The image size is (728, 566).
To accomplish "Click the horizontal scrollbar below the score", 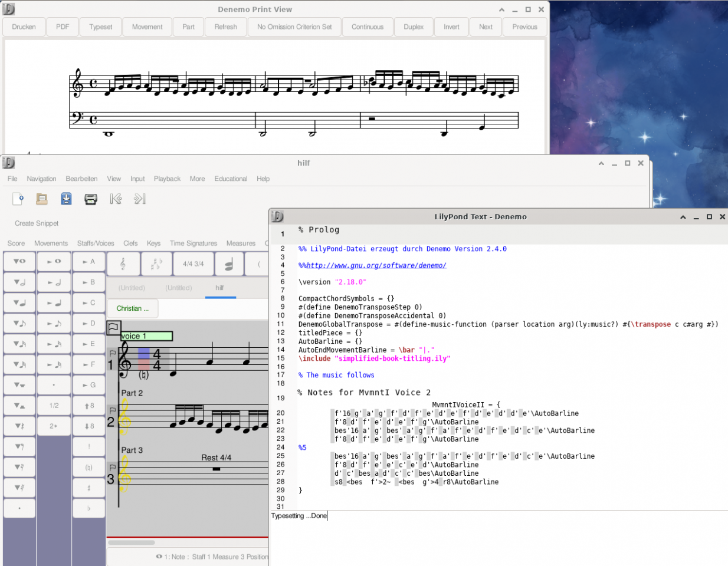I will click(x=132, y=542).
